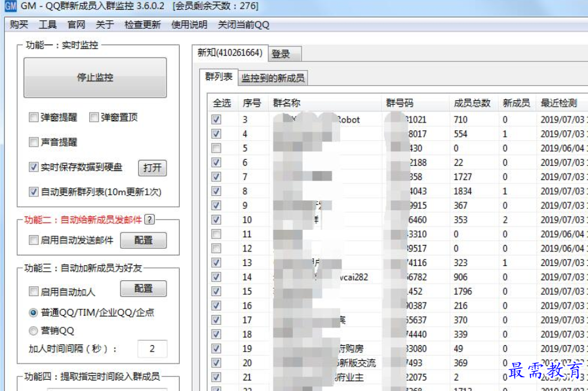This screenshot has width=588, height=391.
Task: Click the 加人时间间隔 seconds input field
Action: pos(152,348)
